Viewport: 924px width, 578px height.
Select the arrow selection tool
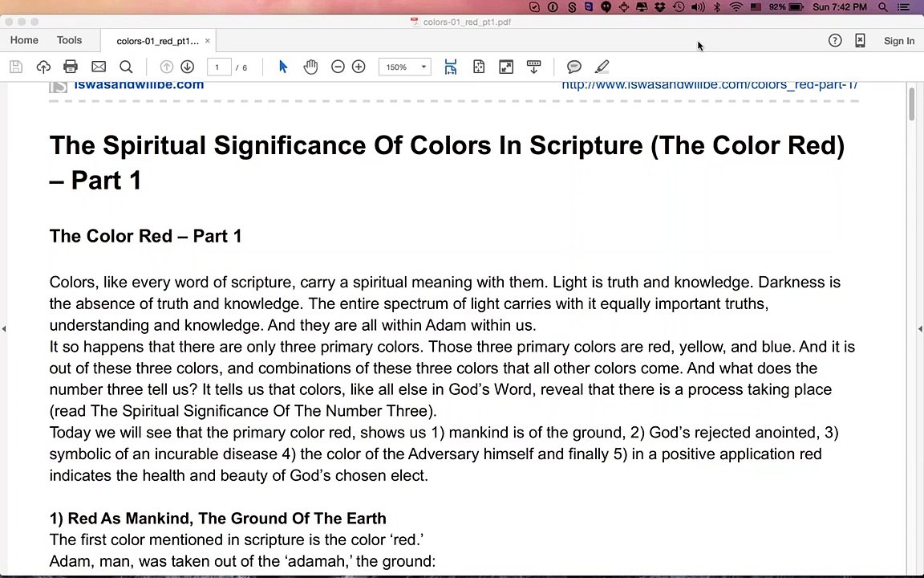[283, 67]
